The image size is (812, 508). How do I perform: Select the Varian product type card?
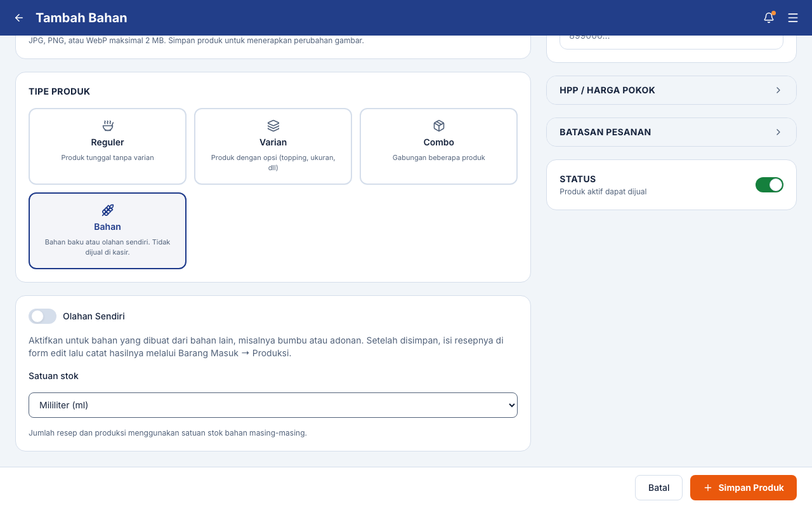point(273,147)
